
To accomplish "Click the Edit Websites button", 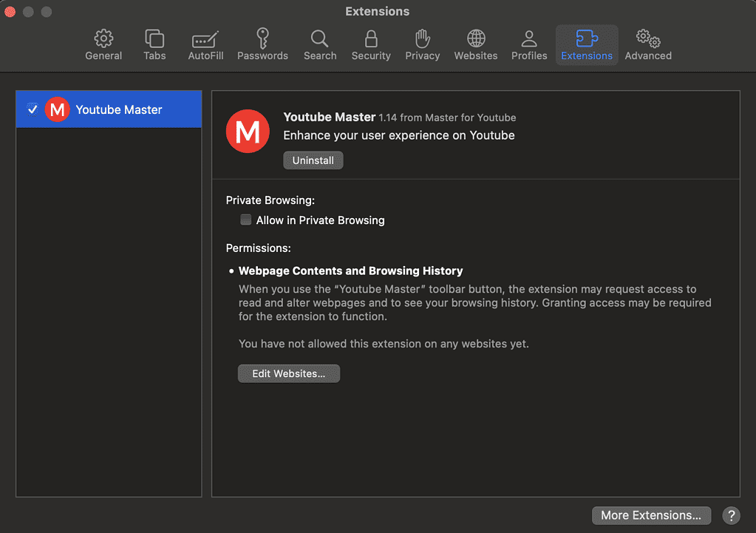I will tap(289, 373).
